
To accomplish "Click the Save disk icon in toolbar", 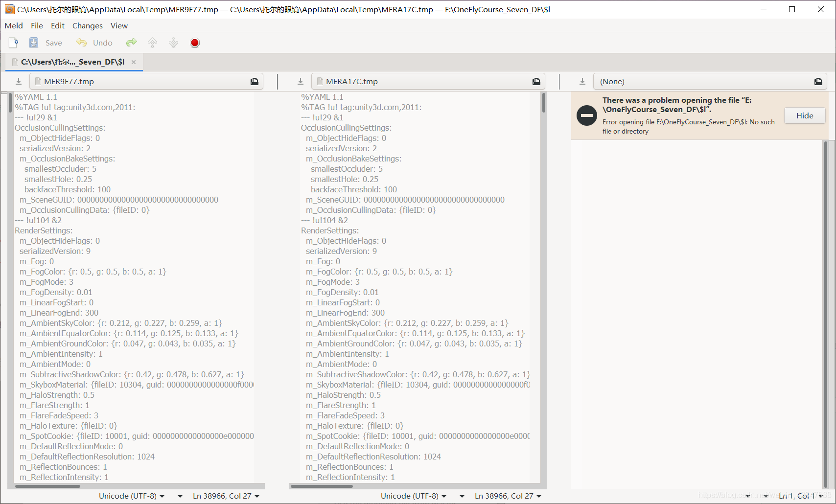I will click(x=34, y=43).
